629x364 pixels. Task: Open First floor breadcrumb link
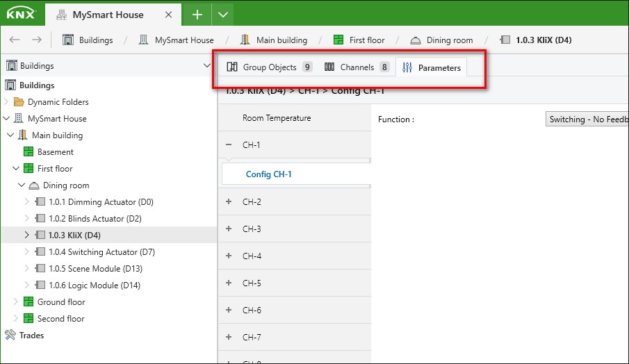(x=367, y=40)
